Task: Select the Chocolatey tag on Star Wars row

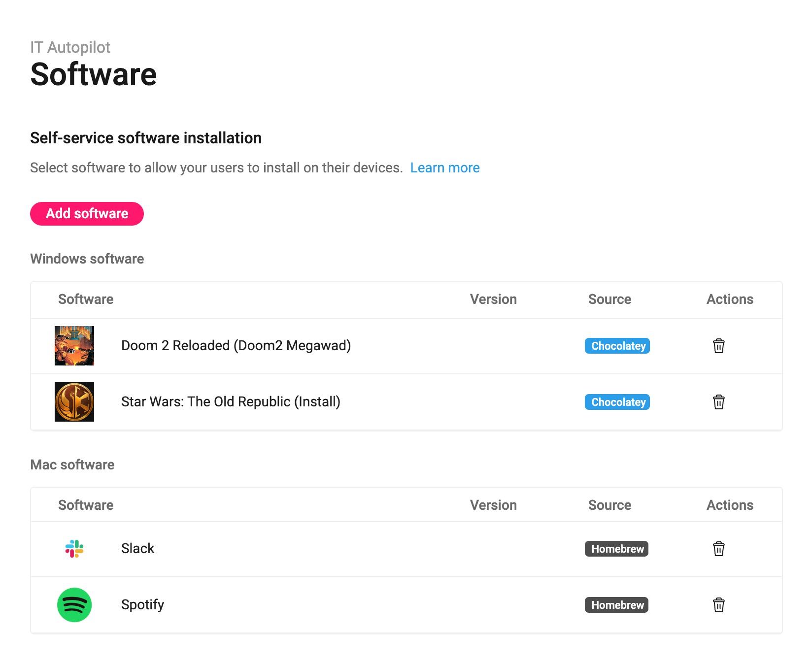Action: (x=617, y=402)
